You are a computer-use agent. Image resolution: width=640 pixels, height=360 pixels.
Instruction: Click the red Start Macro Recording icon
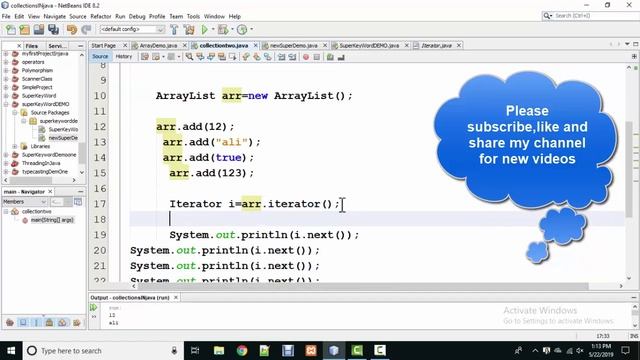[x=306, y=57]
